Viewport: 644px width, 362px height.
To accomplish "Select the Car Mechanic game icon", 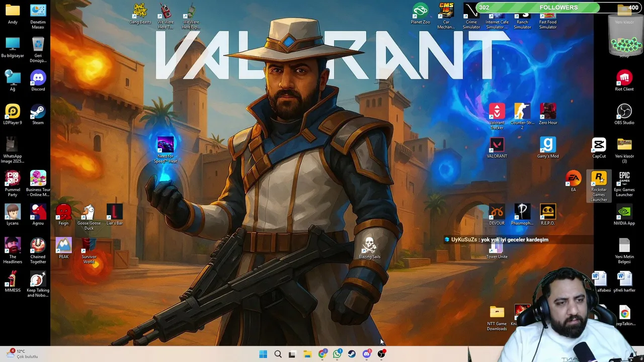I will (x=446, y=17).
